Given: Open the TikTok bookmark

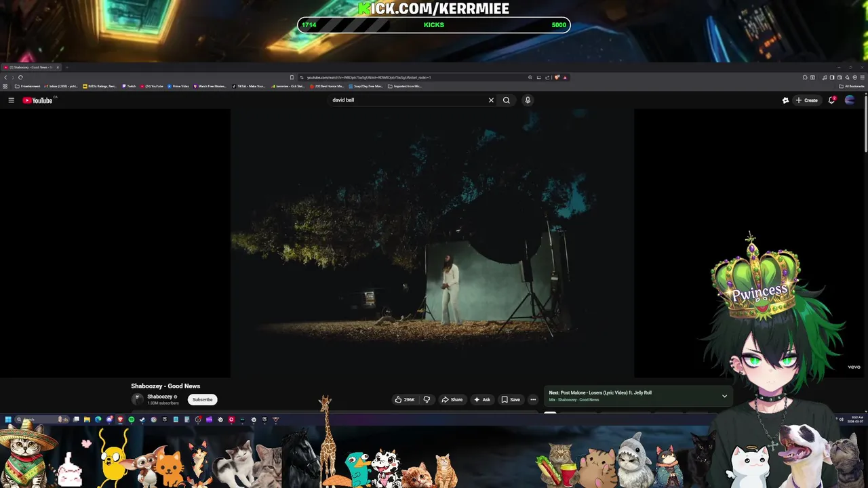Looking at the screenshot, I should tap(249, 86).
